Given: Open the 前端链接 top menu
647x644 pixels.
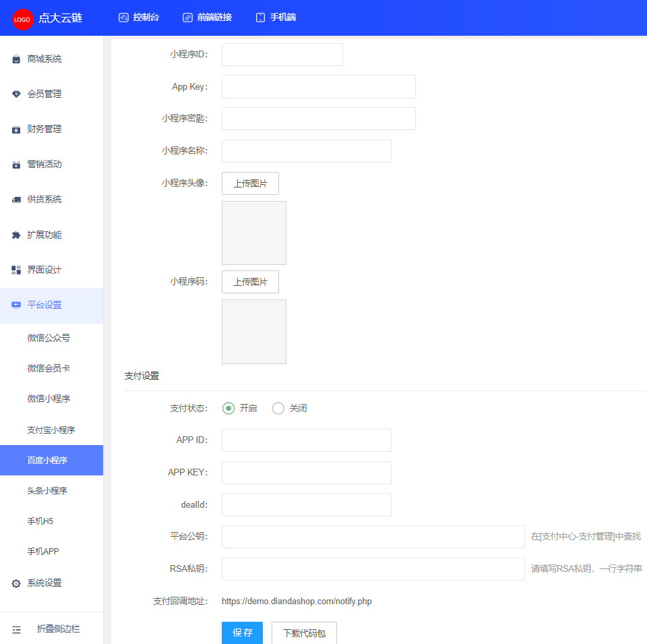Looking at the screenshot, I should pos(207,18).
